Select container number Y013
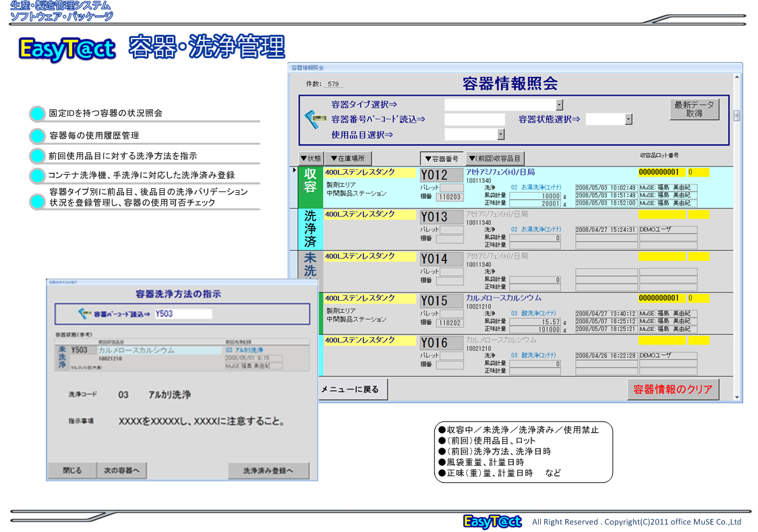 [441, 217]
